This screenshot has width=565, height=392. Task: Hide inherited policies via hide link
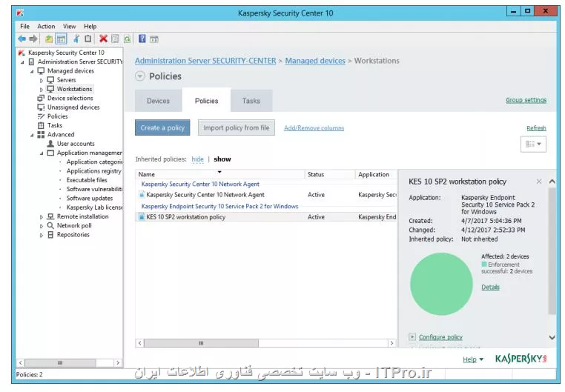pyautogui.click(x=197, y=159)
